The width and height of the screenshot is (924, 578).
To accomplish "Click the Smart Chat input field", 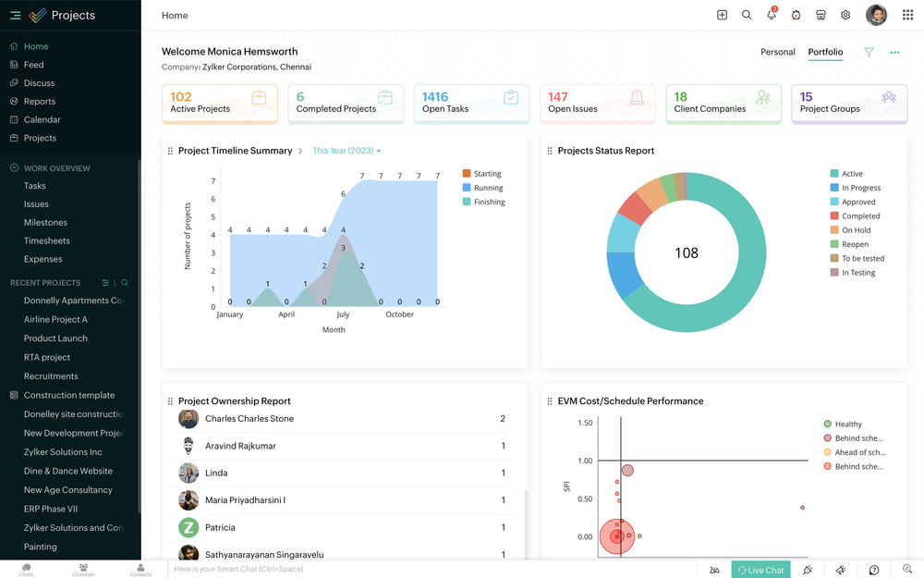I will (434, 569).
